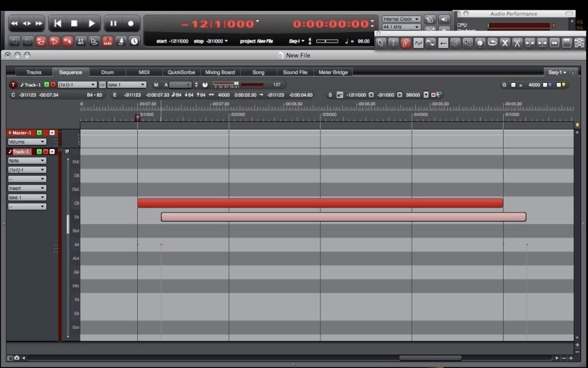Click the straight line insert tool

click(443, 43)
